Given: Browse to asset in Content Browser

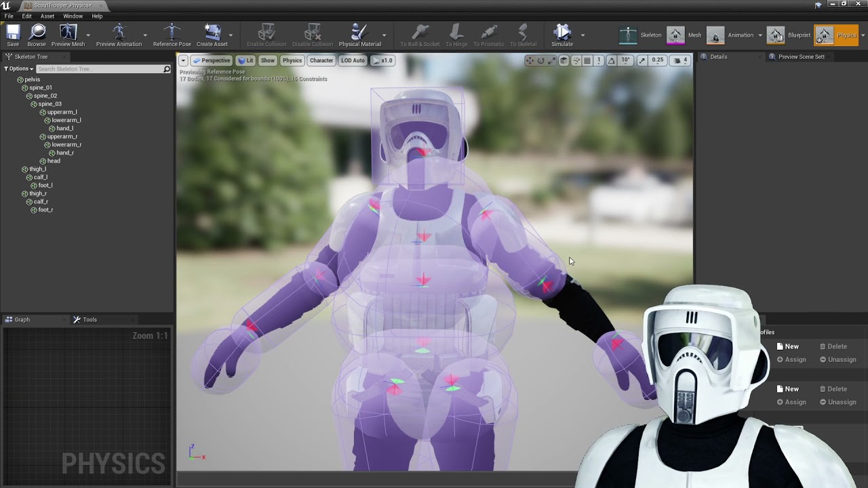Looking at the screenshot, I should (37, 35).
